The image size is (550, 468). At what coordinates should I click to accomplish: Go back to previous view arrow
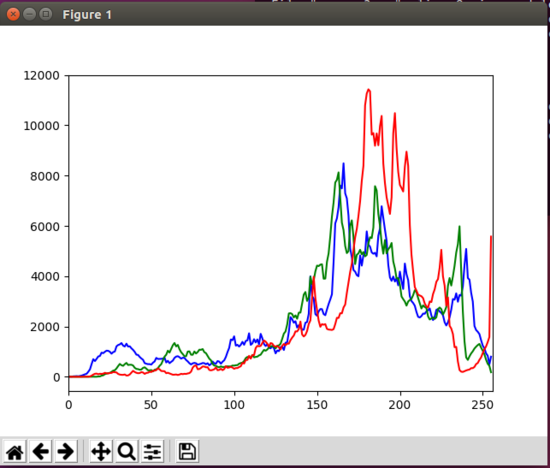40,451
